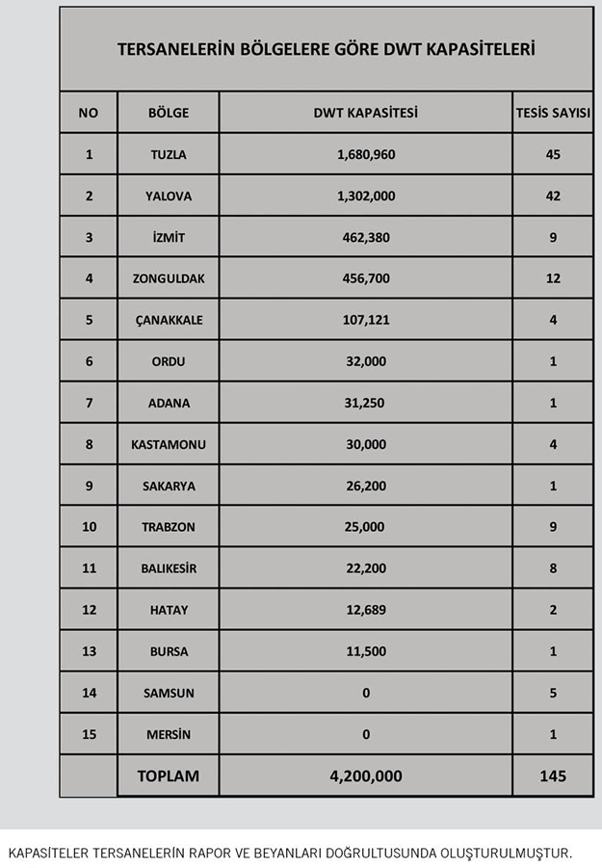Select the TOPLAM total value 4,200,000
602x868 pixels.
[366, 776]
